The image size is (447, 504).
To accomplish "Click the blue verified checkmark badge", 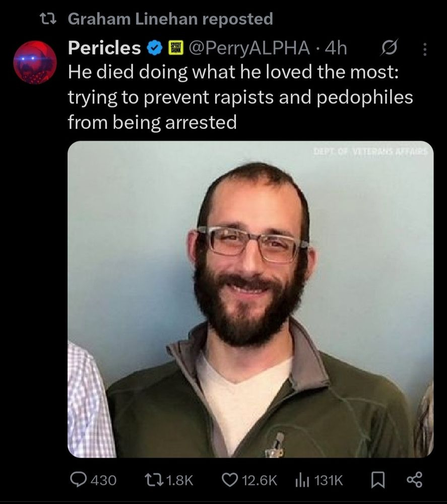I will [155, 48].
